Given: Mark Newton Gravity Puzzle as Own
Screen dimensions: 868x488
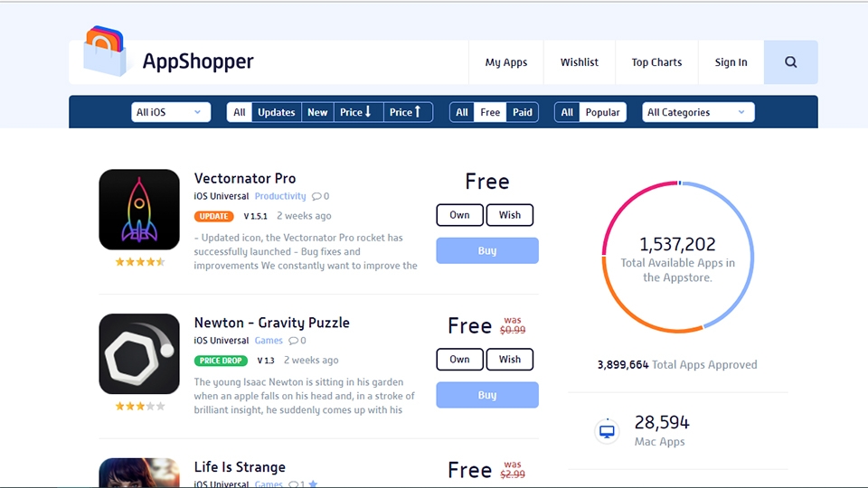Looking at the screenshot, I should tap(459, 359).
